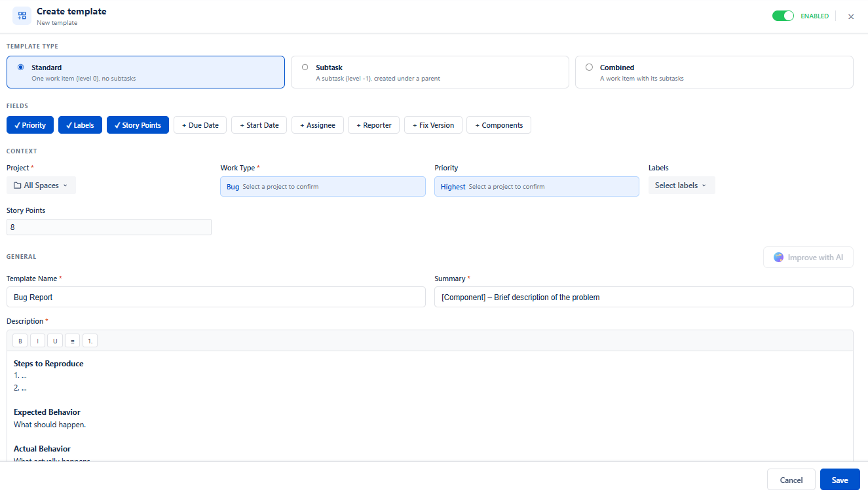Click the Story Points input field

coord(109,227)
